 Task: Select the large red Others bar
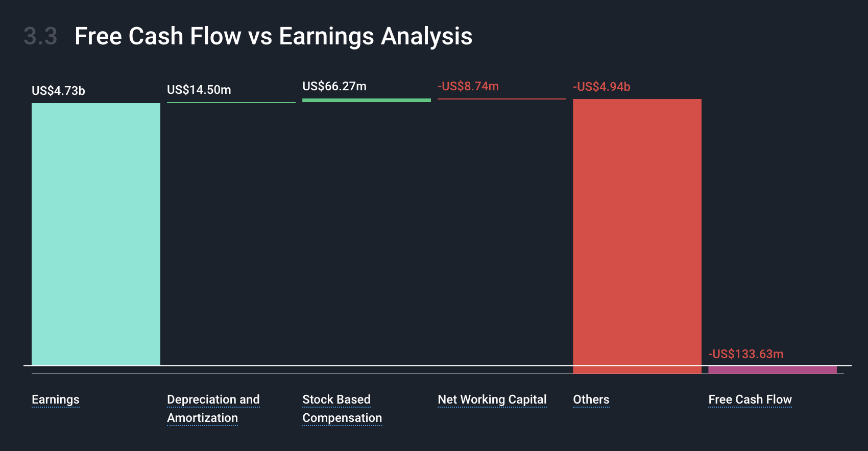[x=637, y=236]
